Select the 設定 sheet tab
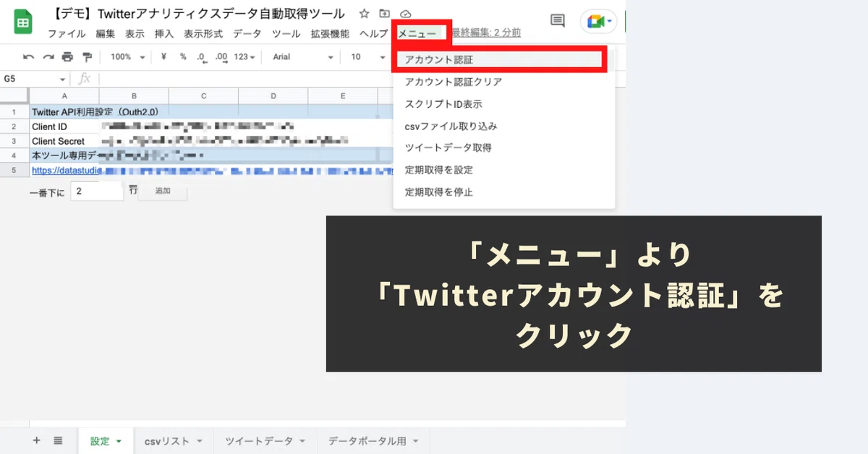This screenshot has width=868, height=454. (x=106, y=441)
